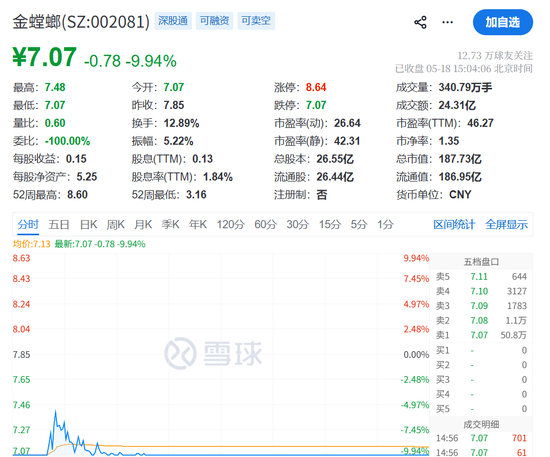Click the 五档盘口 panel header
The width and height of the screenshot is (550, 457).
point(481,262)
